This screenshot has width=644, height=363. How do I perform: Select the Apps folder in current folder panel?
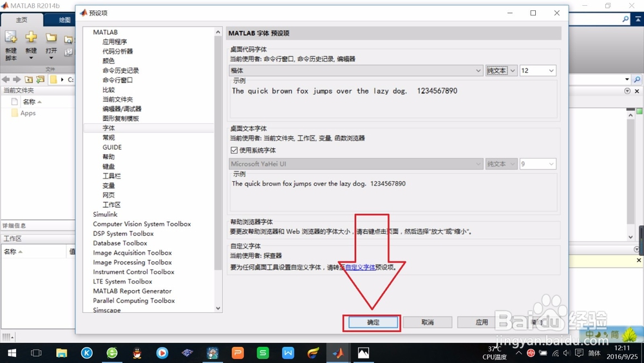(x=28, y=113)
